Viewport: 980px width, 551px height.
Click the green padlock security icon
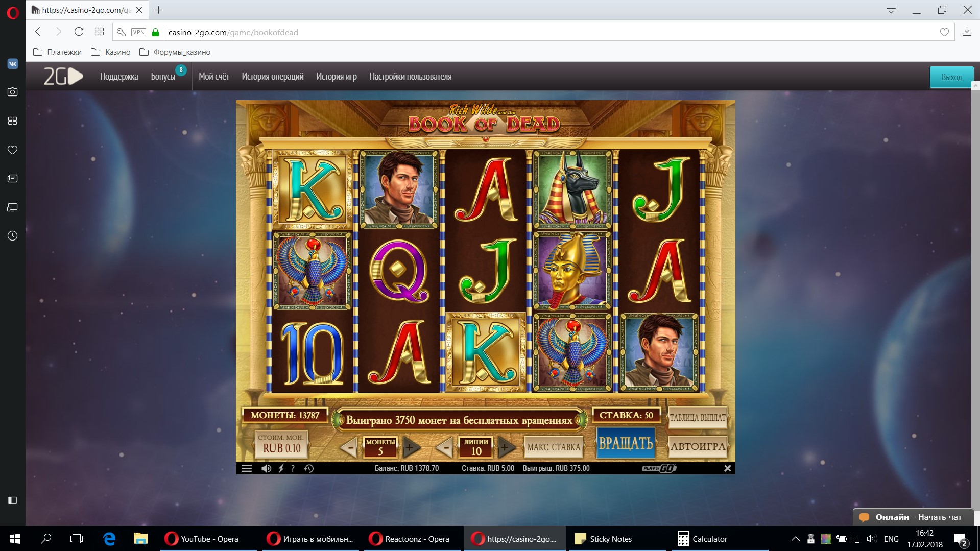156,32
